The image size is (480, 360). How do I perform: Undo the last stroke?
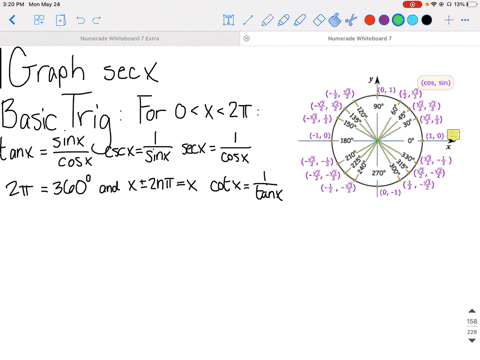point(80,20)
